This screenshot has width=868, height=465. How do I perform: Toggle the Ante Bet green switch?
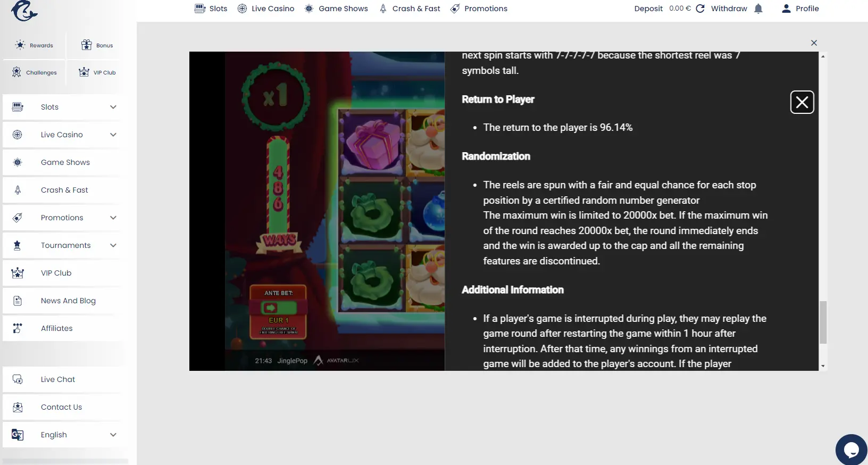279,308
